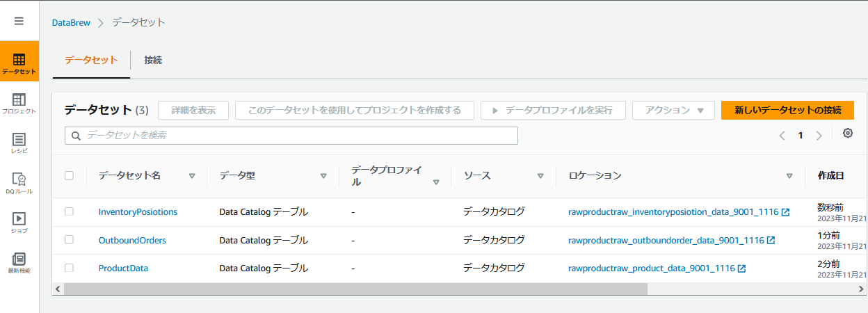Open 最新機能 in the sidebar
Screen dimensions: 868x313
pyautogui.click(x=19, y=262)
